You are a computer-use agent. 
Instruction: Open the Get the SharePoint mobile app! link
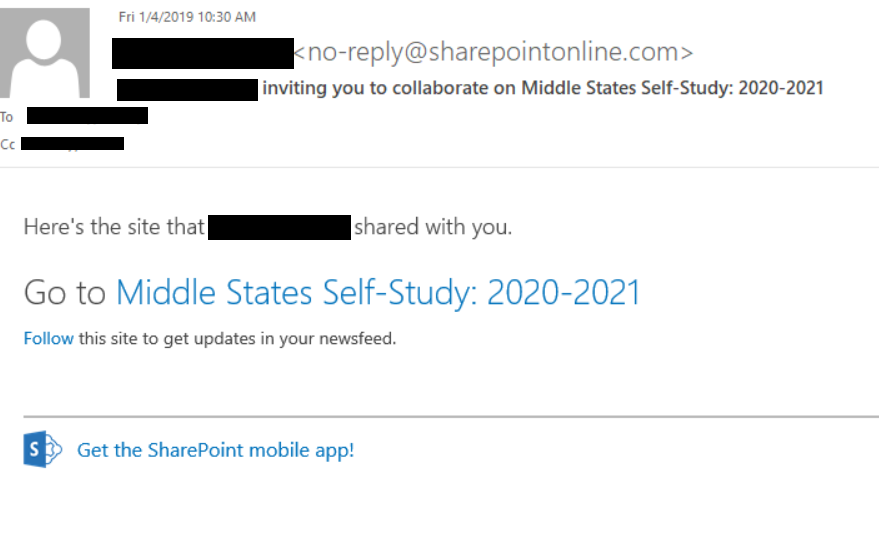click(215, 450)
